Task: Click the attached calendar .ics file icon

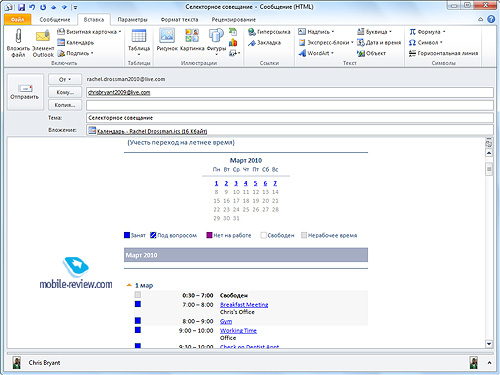Action: 92,130
